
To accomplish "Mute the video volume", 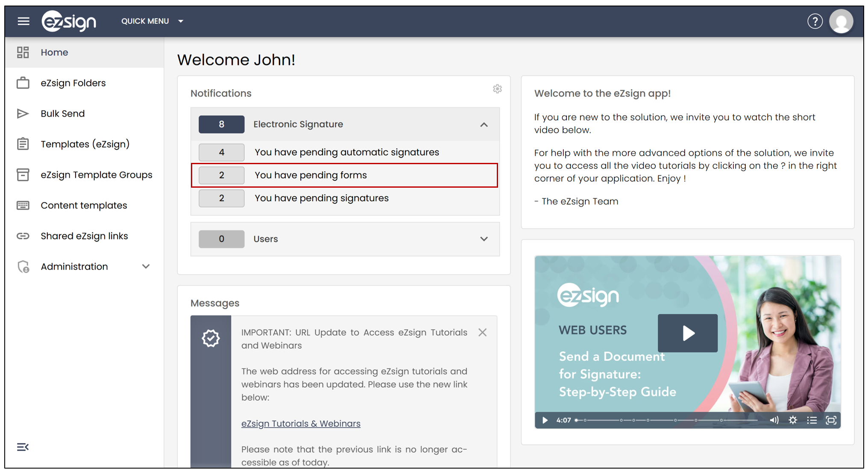I will click(x=774, y=420).
